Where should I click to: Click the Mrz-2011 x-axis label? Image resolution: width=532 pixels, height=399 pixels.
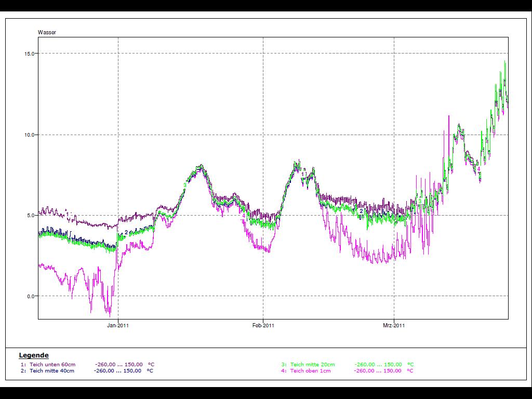click(x=394, y=326)
